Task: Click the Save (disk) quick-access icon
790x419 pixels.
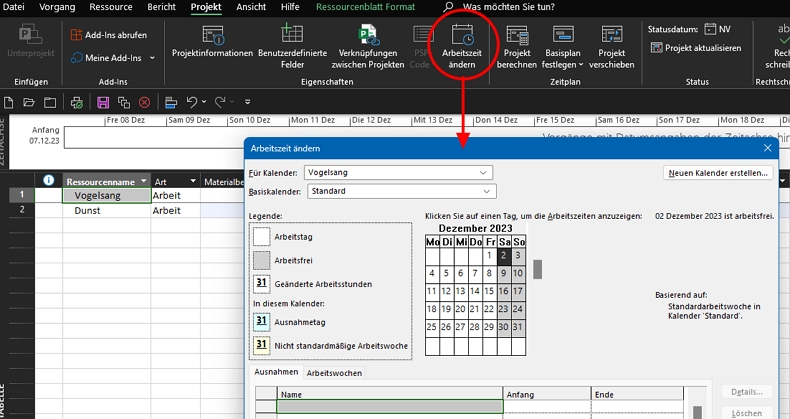Action: pyautogui.click(x=103, y=103)
